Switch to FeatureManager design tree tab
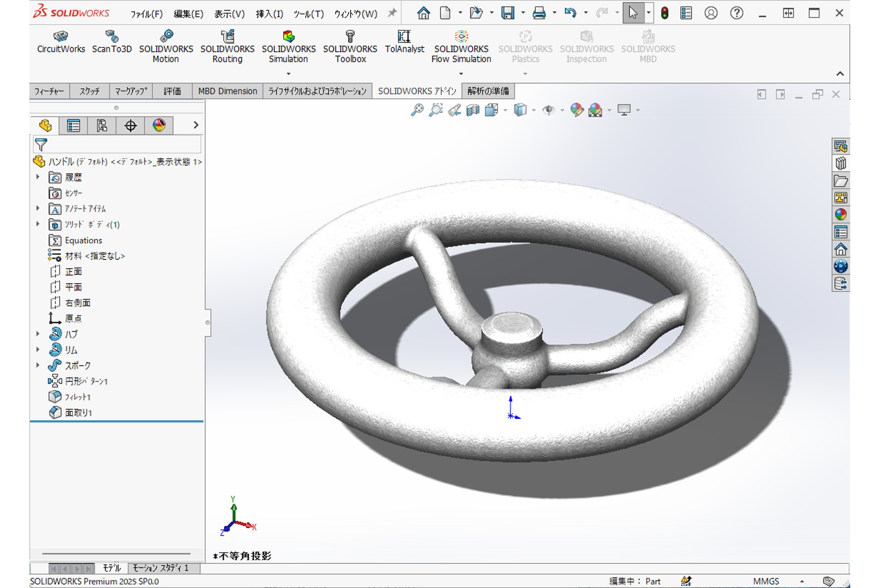This screenshot has height=588, width=880. click(45, 125)
